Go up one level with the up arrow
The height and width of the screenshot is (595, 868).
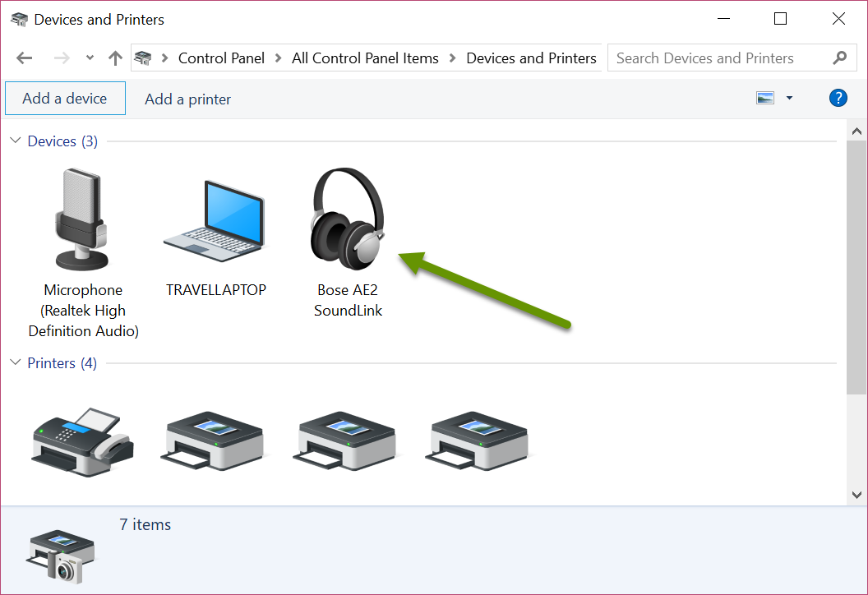(115, 58)
